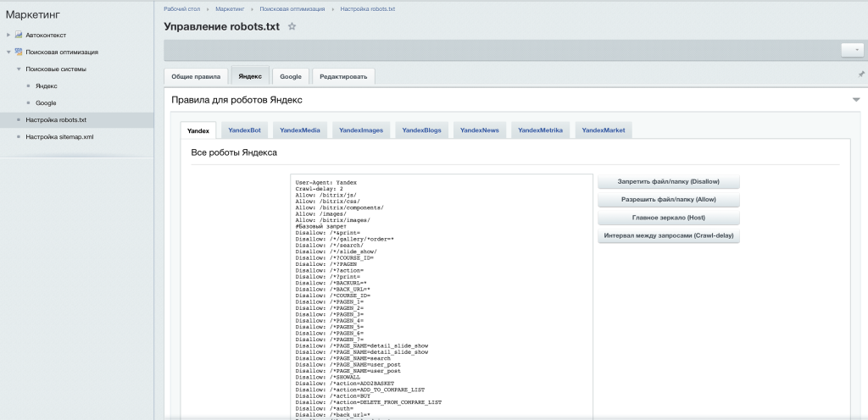Open the YandexImages sub-tab
868x420 pixels.
pyautogui.click(x=361, y=130)
